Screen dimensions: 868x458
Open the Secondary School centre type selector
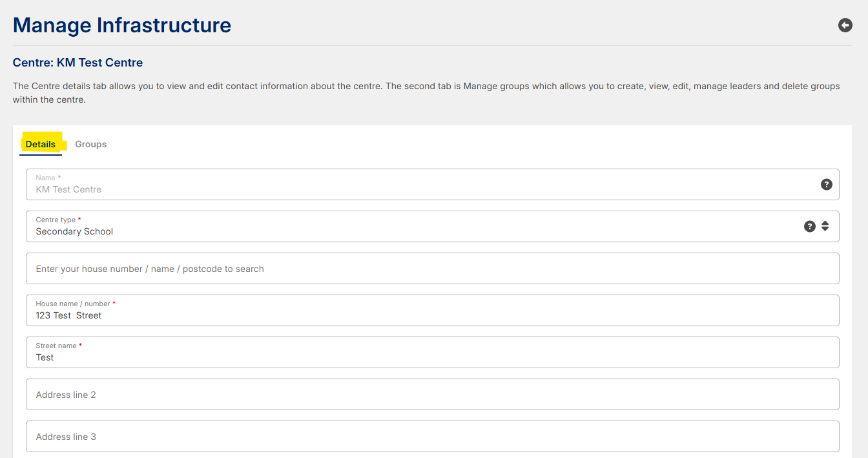[387, 231]
